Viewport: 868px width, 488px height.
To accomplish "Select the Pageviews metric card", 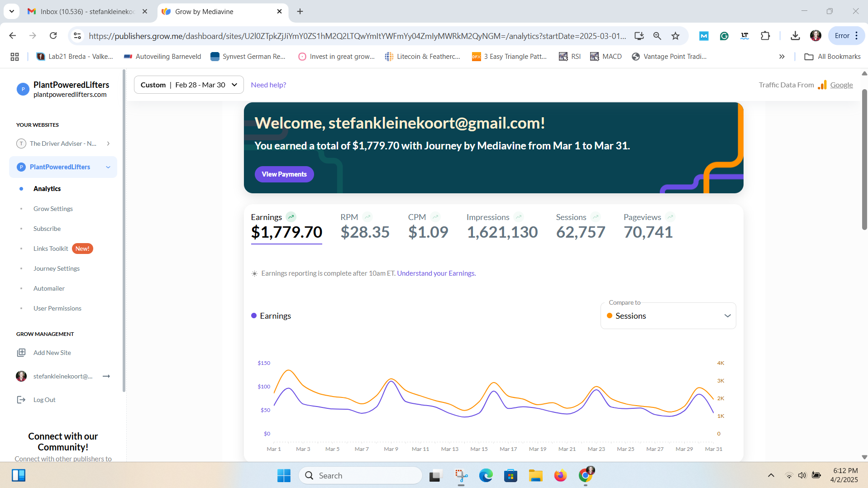I will click(649, 227).
